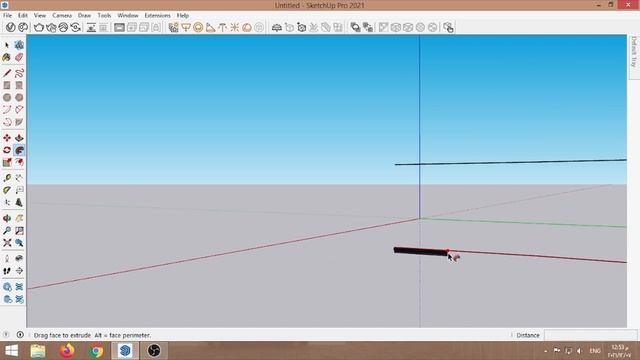Select the Circle tool
The image size is (640, 360).
tap(7, 98)
